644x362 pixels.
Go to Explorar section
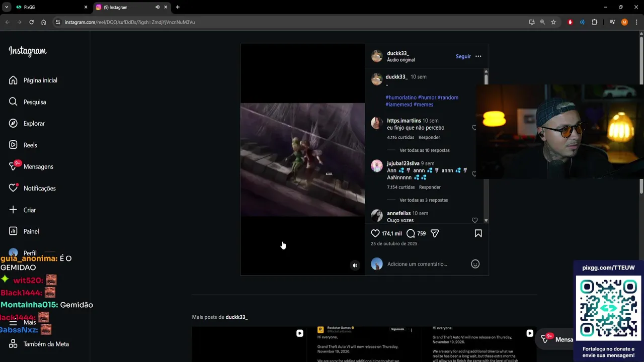click(27, 124)
